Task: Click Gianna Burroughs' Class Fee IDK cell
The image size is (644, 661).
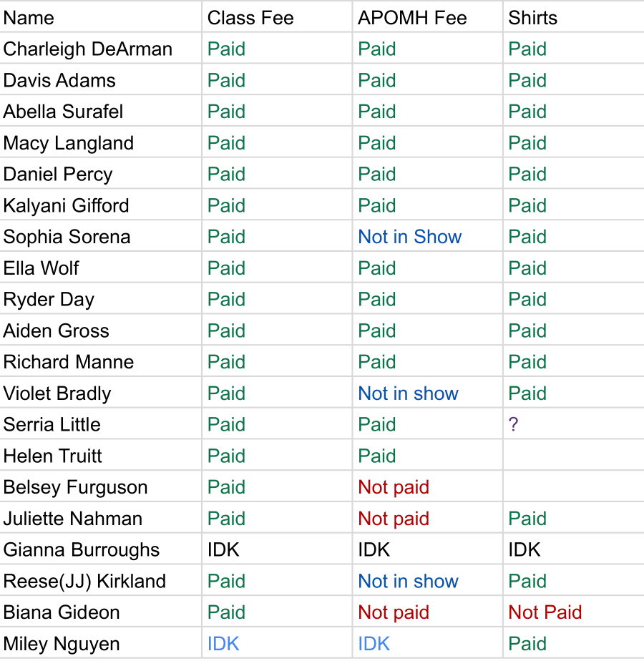Action: coord(223,550)
